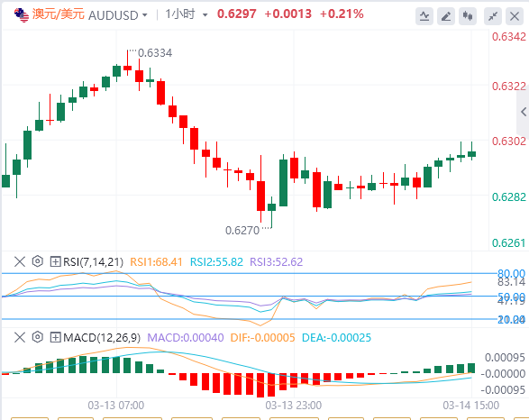529x420 pixels.
Task: Expand the RSI indicator pane
Action: [x=55, y=261]
